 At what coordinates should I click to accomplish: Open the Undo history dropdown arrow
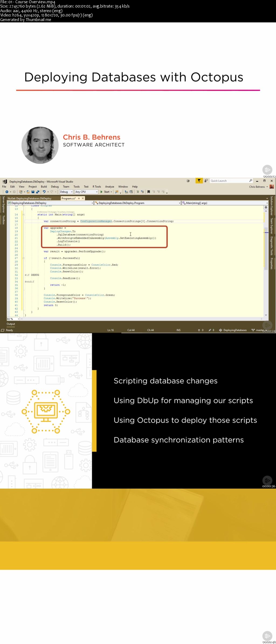[x=48, y=192]
